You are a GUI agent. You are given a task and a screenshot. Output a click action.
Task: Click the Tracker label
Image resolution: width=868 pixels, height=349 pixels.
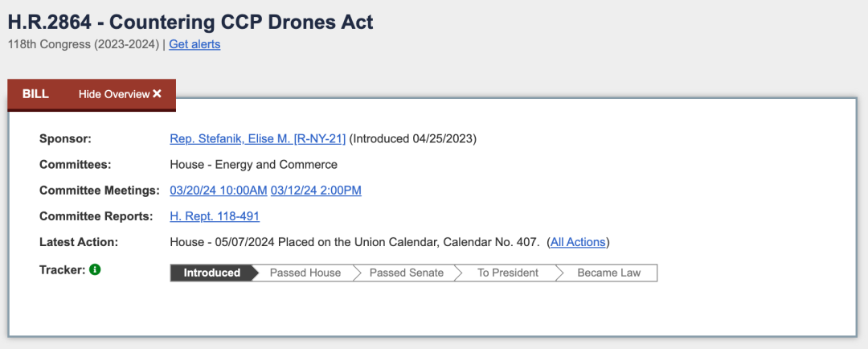(x=61, y=269)
